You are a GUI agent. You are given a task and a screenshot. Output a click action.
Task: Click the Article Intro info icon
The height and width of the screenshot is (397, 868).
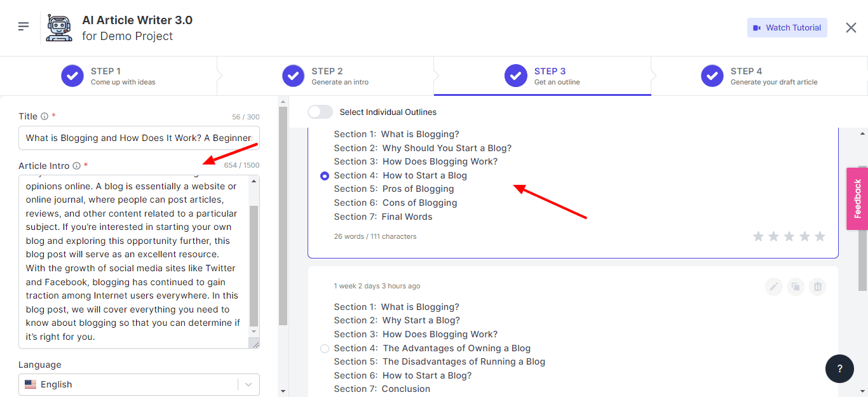(x=76, y=166)
